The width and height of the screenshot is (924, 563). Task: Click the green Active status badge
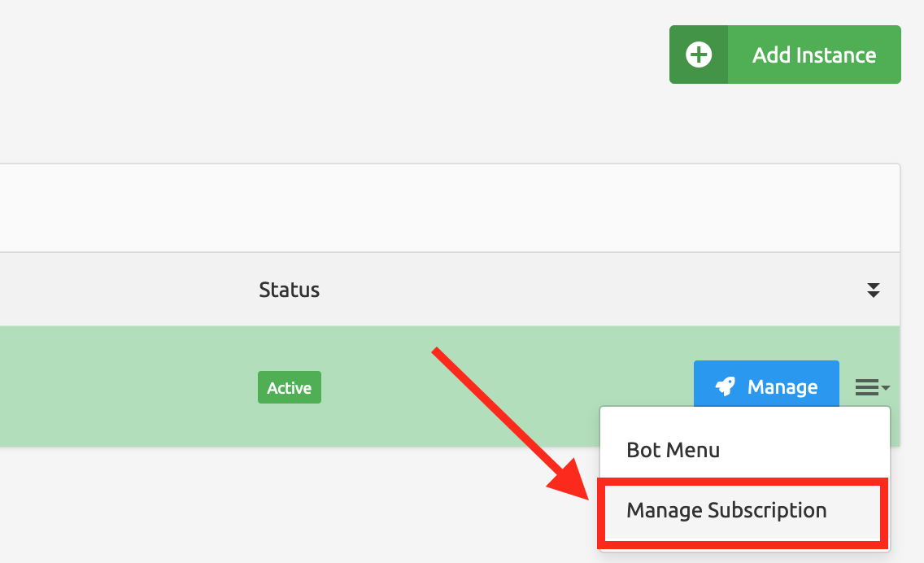tap(290, 387)
